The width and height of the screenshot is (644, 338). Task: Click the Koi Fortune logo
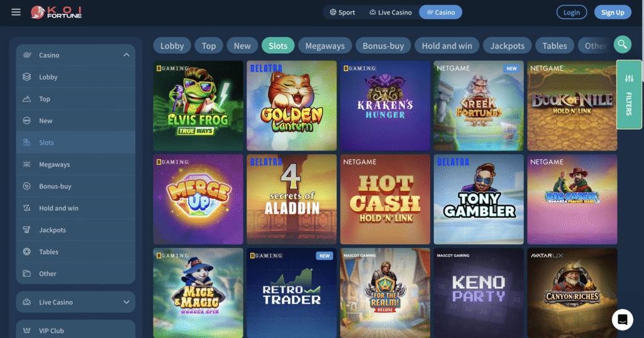[56, 13]
